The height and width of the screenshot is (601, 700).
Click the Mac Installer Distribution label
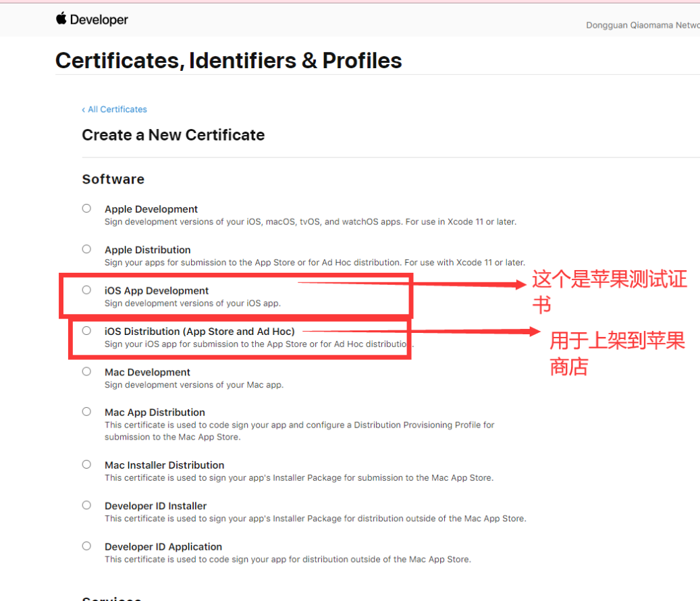click(x=164, y=465)
